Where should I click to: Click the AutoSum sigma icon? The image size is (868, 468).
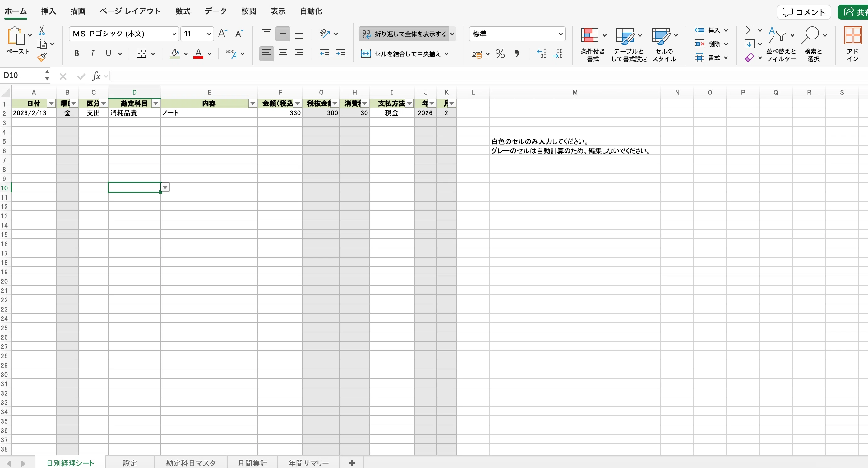pyautogui.click(x=749, y=30)
